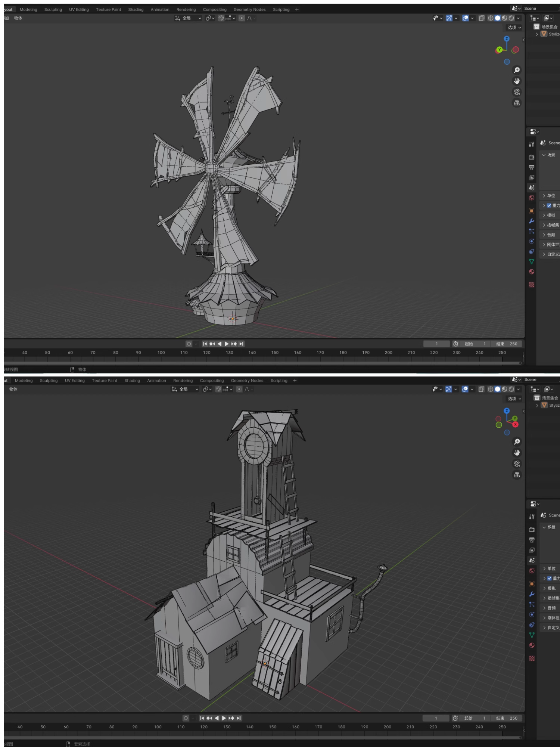Open Tool properties tab in top window
This screenshot has height=747, width=560.
click(532, 144)
